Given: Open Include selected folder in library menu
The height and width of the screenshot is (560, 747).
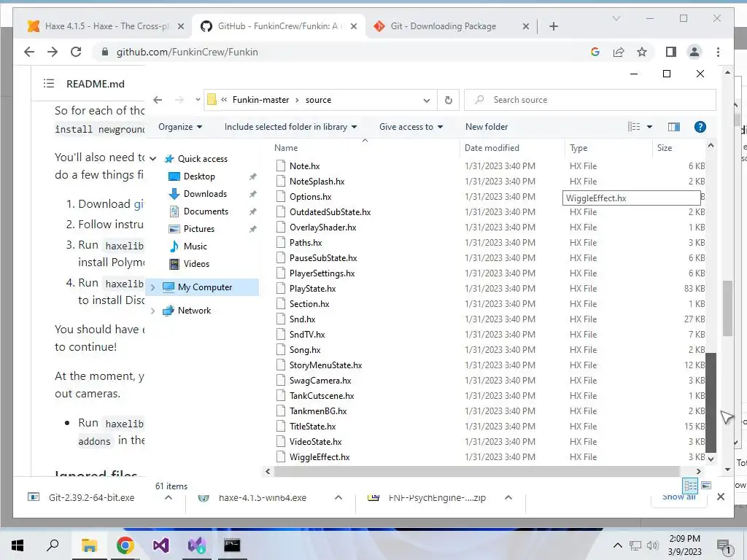Looking at the screenshot, I should pyautogui.click(x=290, y=127).
